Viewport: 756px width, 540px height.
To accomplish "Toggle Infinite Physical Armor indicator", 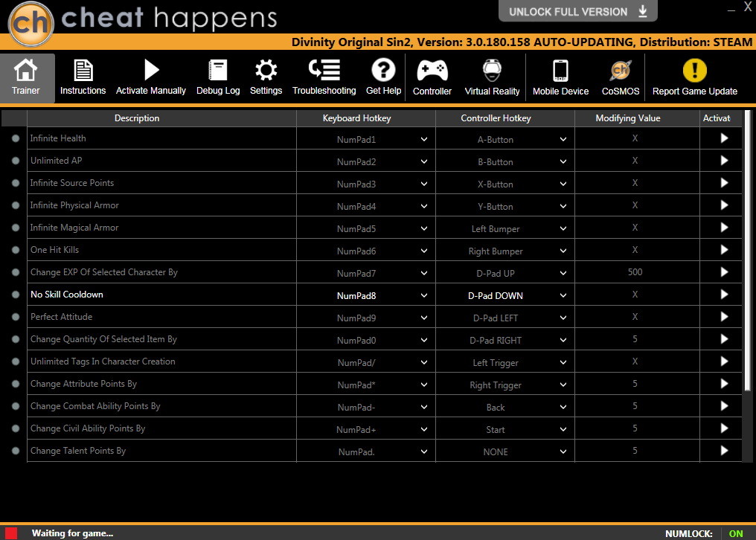I will point(16,205).
